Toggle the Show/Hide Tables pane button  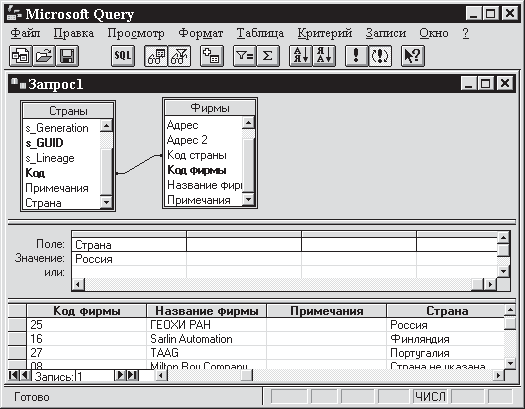156,56
